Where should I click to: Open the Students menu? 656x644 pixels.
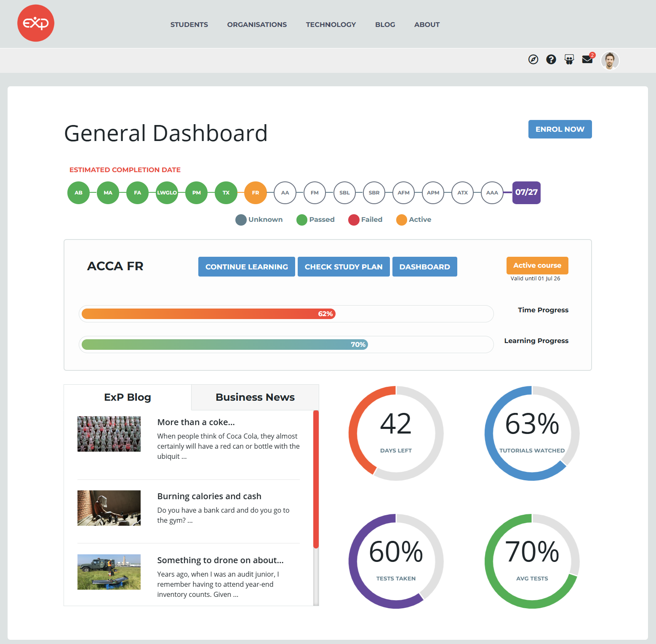tap(189, 24)
